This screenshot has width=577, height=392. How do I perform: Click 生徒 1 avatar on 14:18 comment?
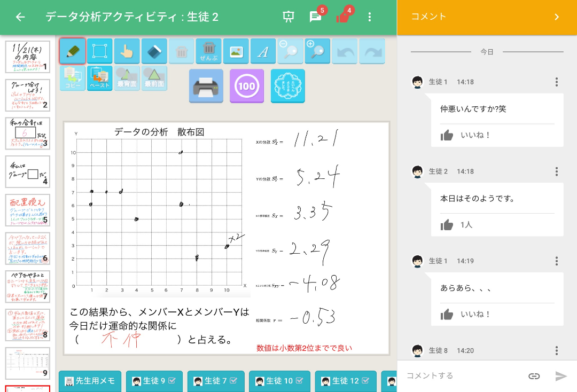[417, 82]
